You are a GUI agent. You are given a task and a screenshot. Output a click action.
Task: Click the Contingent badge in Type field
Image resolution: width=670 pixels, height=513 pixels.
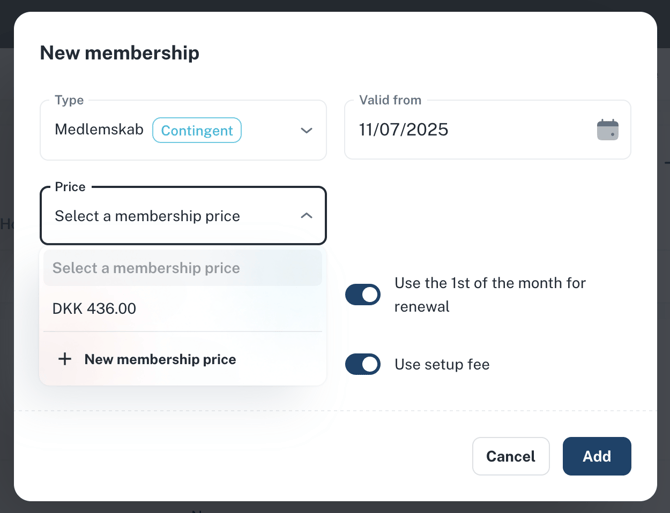tap(197, 130)
